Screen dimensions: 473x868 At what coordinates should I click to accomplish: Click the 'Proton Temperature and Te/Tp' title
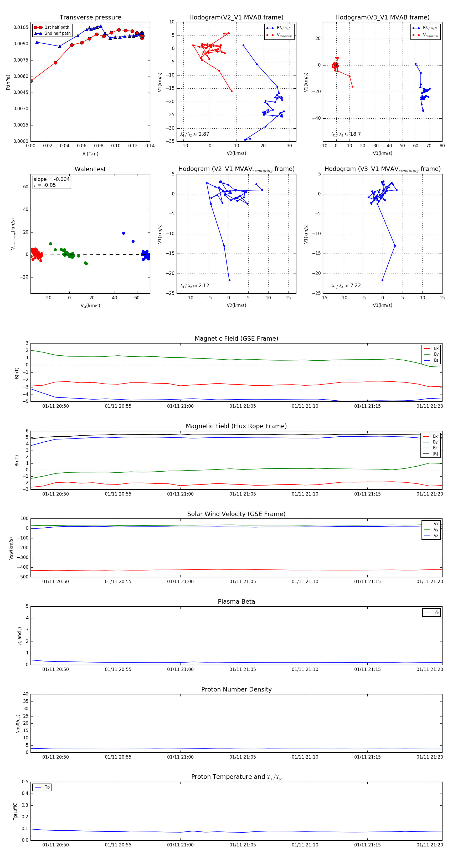pyautogui.click(x=236, y=777)
